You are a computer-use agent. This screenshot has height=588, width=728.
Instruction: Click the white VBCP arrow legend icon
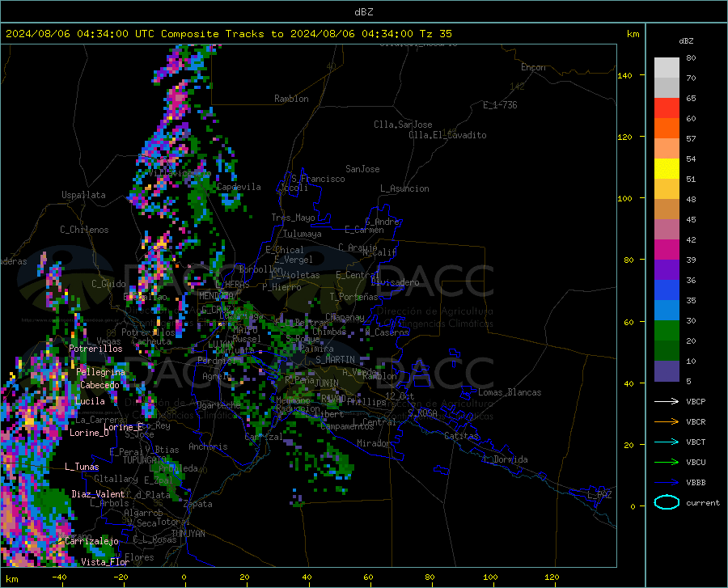click(x=667, y=401)
